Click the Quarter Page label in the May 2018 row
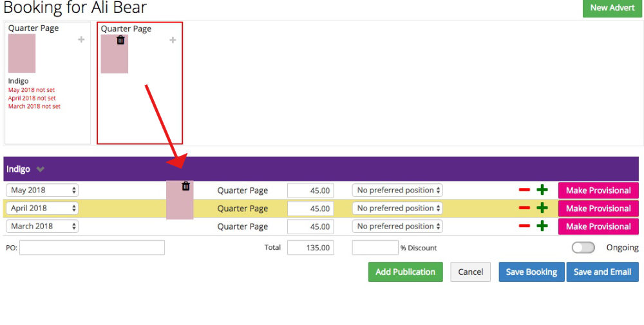644x325 pixels. click(x=242, y=190)
